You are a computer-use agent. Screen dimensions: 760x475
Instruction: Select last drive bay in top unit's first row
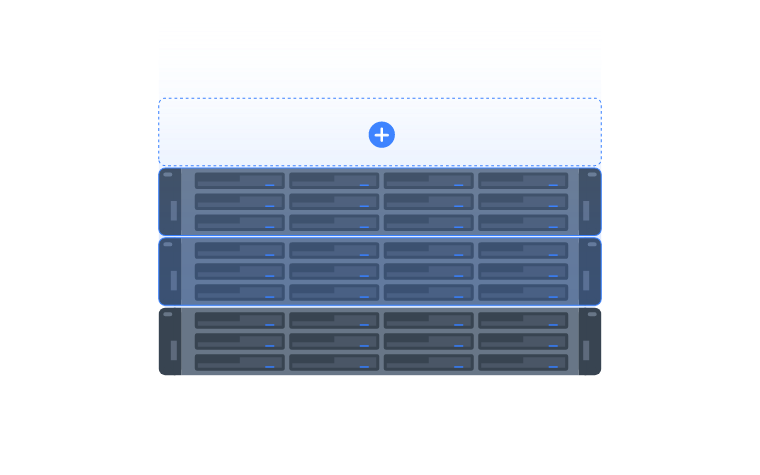(523, 181)
